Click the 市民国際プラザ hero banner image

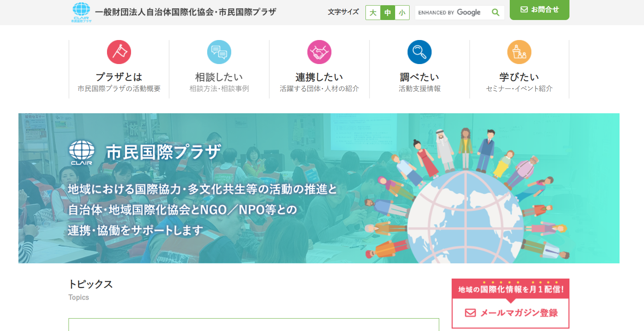pyautogui.click(x=319, y=188)
